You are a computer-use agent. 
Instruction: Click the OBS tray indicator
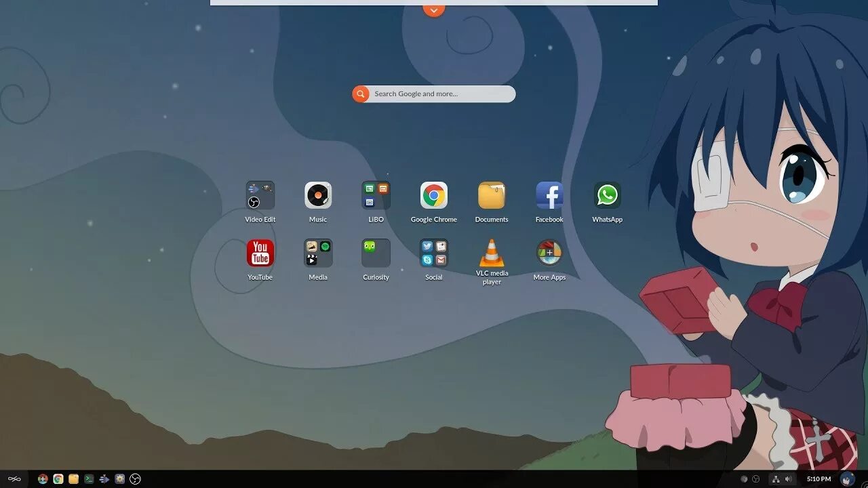[x=756, y=479]
